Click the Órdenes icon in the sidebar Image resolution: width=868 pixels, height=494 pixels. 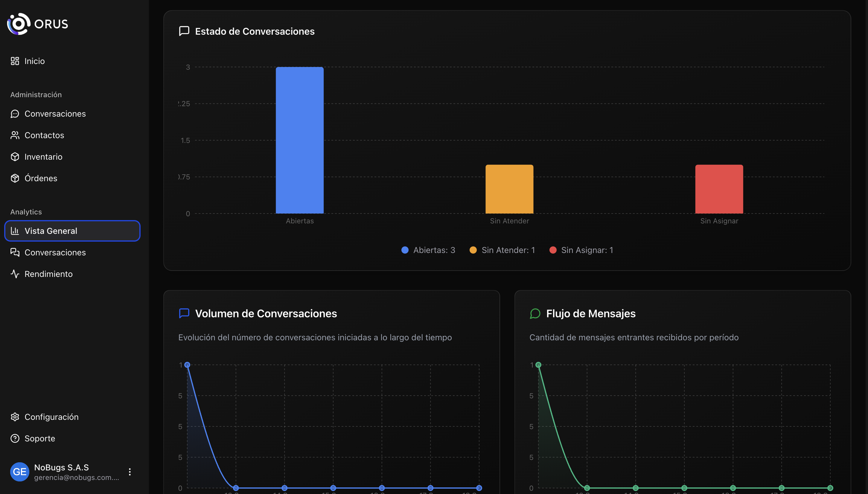pyautogui.click(x=15, y=178)
